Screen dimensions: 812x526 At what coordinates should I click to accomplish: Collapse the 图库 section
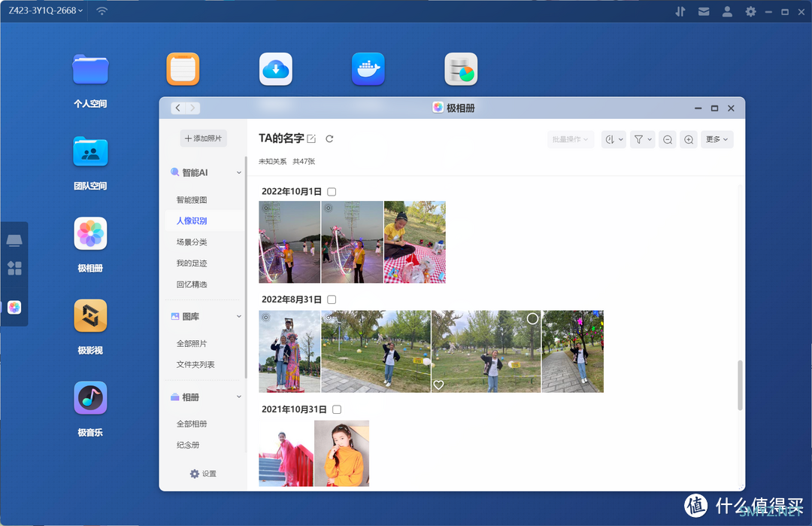click(239, 317)
